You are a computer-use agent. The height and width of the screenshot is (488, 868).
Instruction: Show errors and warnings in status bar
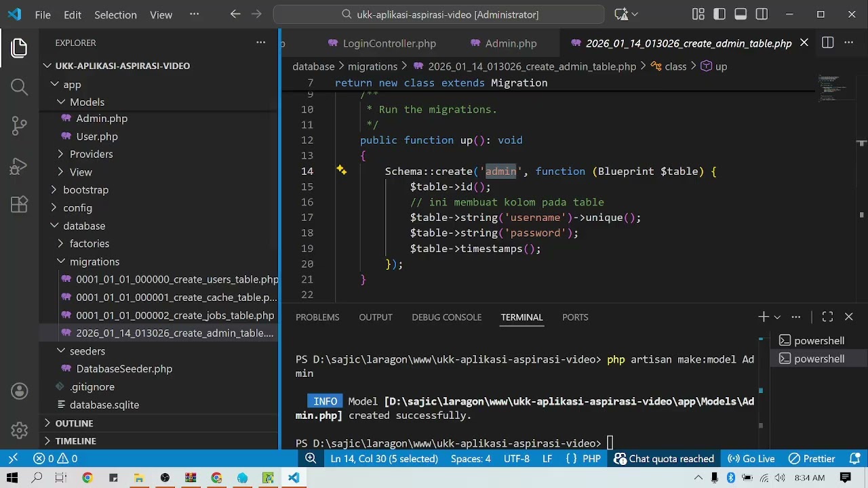pyautogui.click(x=55, y=459)
